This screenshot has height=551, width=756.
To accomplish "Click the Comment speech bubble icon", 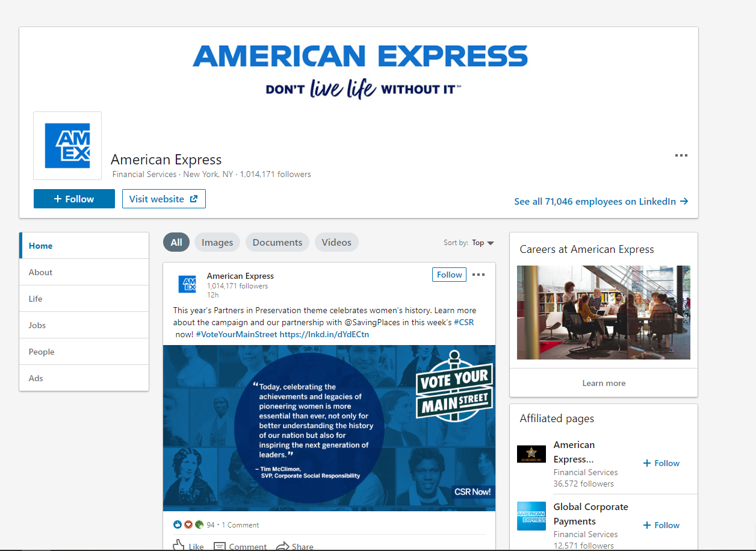I will (220, 547).
